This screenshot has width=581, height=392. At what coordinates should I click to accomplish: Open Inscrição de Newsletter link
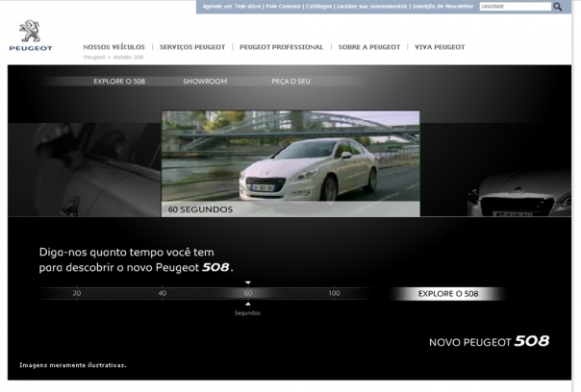click(442, 7)
